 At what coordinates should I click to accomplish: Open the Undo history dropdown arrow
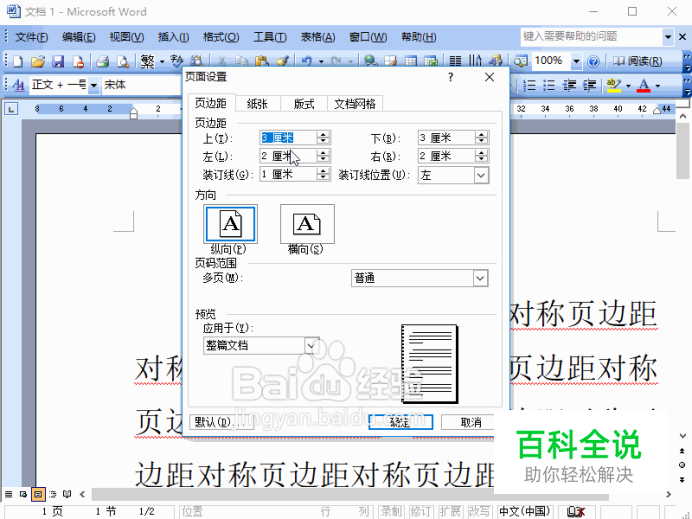321,61
